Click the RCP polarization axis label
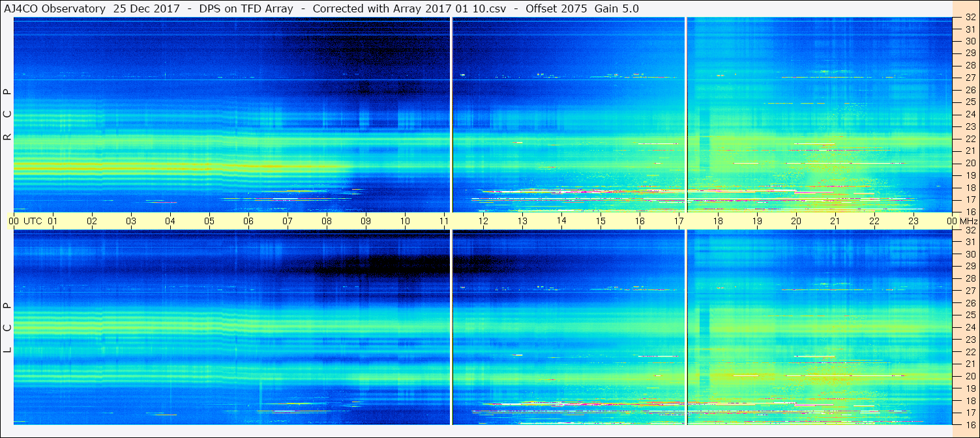Screen dimensions: 980x438 pos(7,115)
